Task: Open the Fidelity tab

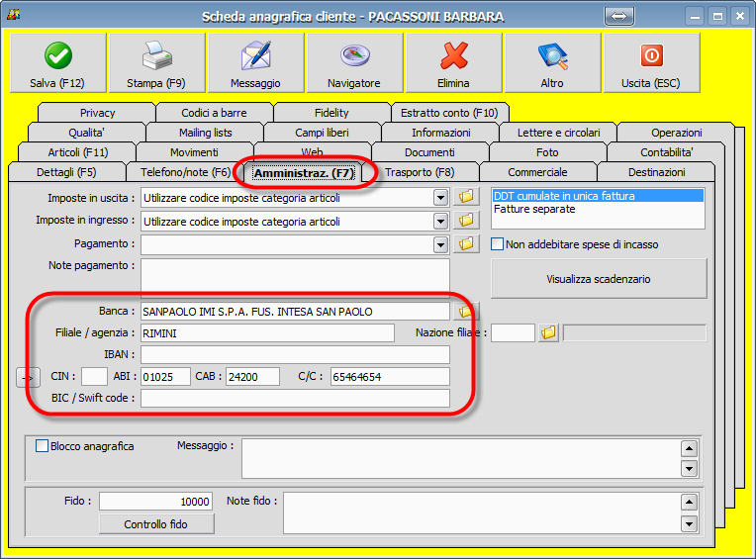Action: click(331, 113)
